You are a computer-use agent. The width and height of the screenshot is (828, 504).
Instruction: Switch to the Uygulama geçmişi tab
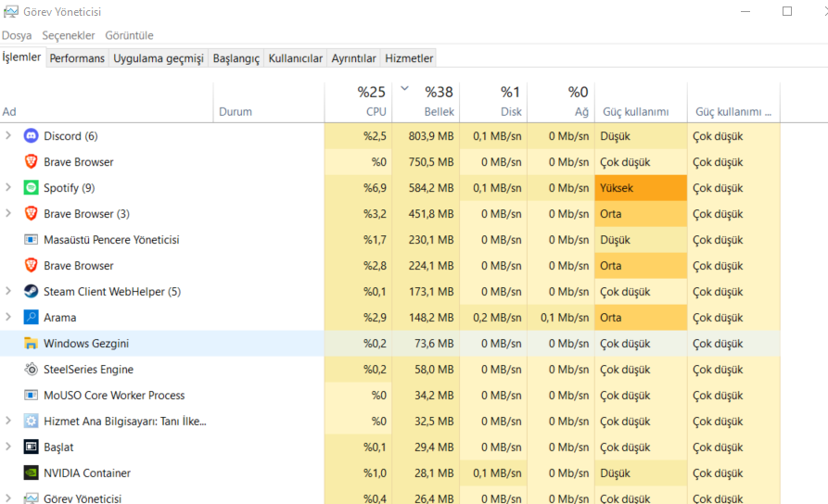point(159,58)
